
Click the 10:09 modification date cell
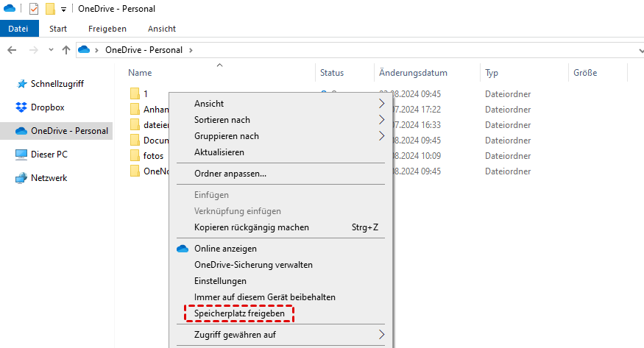point(417,156)
